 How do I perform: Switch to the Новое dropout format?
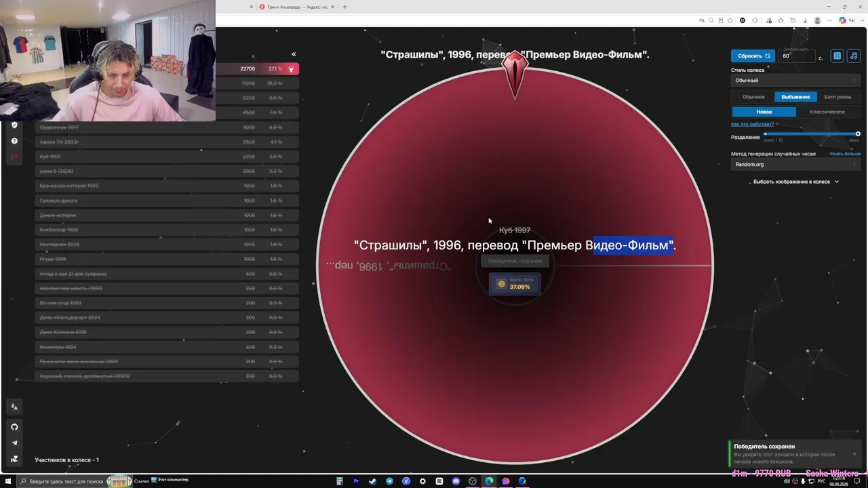764,112
